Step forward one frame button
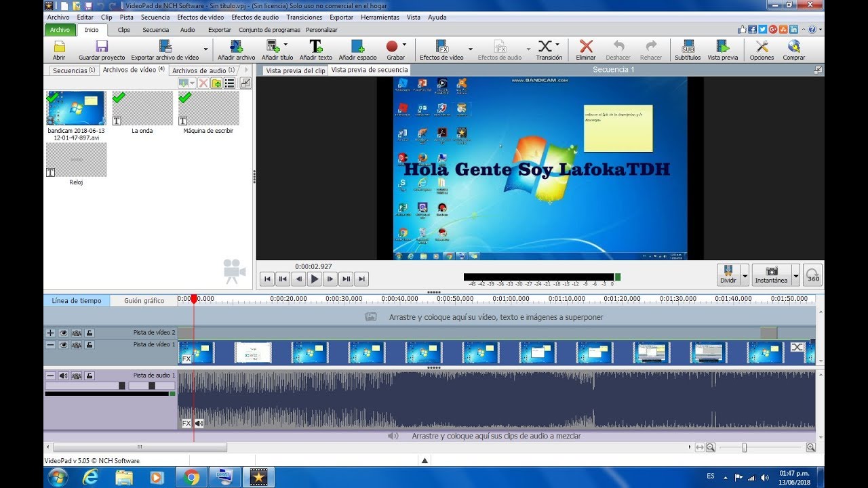 (330, 279)
